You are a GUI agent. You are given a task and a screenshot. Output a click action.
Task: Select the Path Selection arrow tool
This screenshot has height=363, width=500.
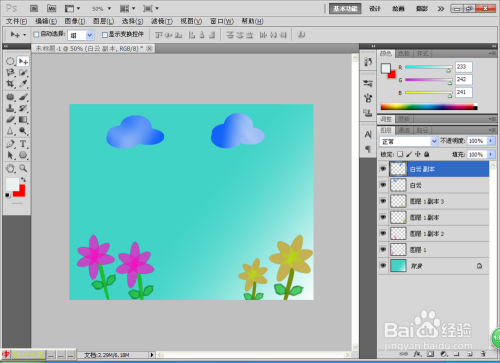10,155
